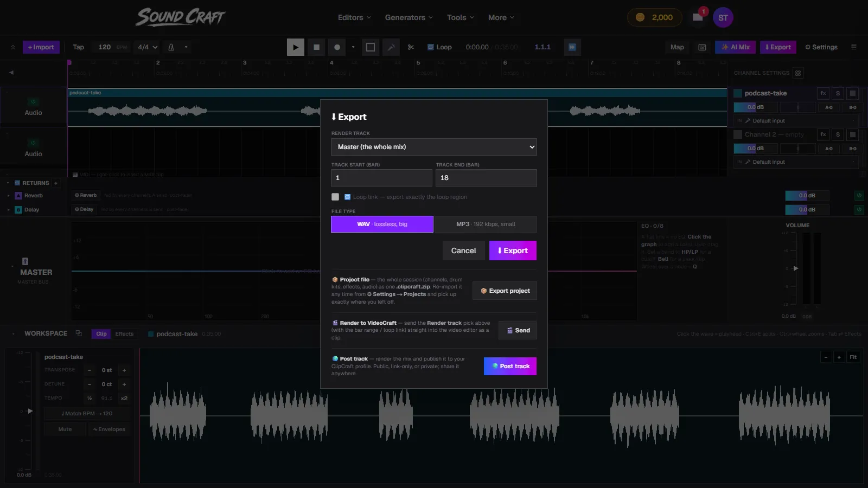The image size is (868, 488).
Task: Open Channel 2 Default input dropdown
Action: pyautogui.click(x=796, y=162)
